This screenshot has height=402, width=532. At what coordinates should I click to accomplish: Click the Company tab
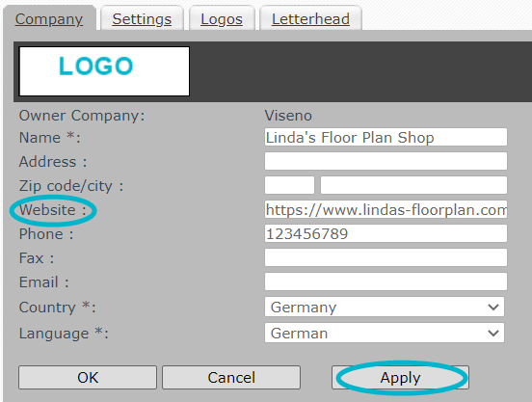click(49, 19)
